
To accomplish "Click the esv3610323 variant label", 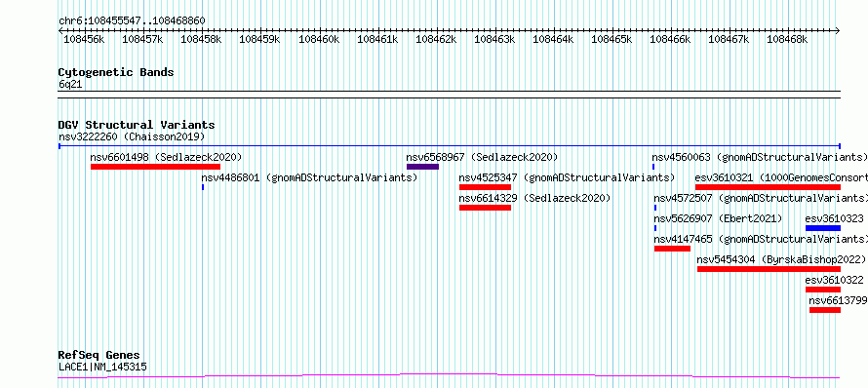I will coord(834,218).
